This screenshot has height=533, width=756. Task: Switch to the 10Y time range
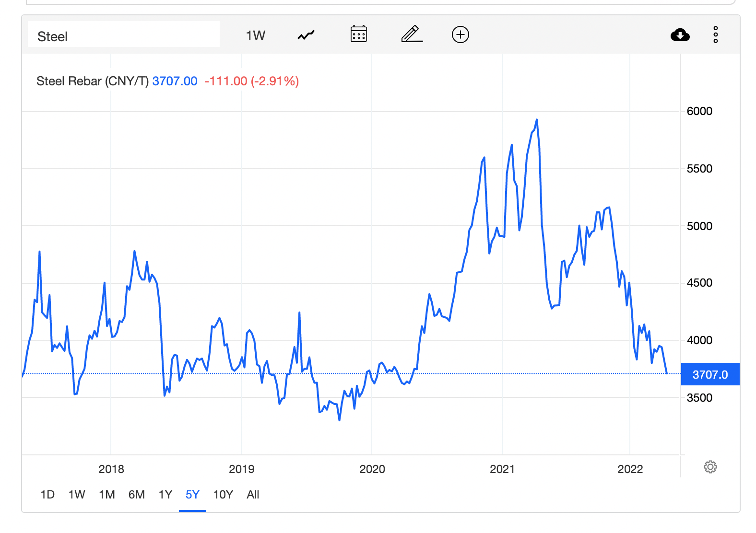point(223,495)
